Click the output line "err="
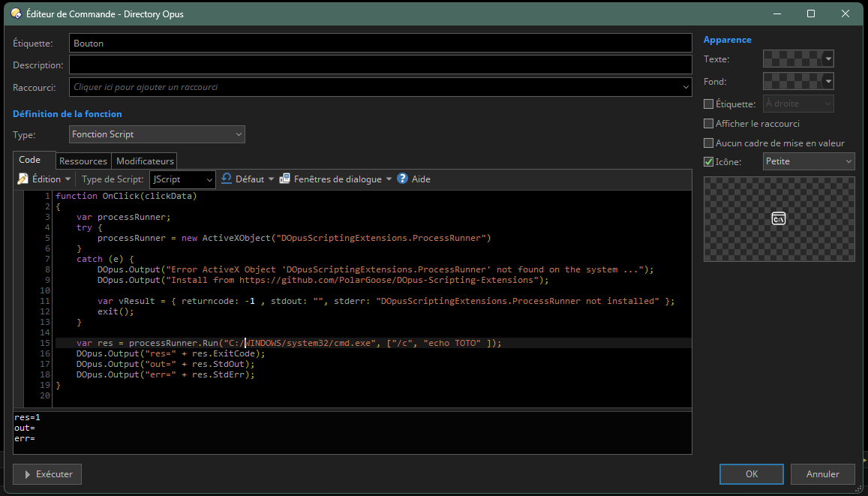 pos(25,438)
